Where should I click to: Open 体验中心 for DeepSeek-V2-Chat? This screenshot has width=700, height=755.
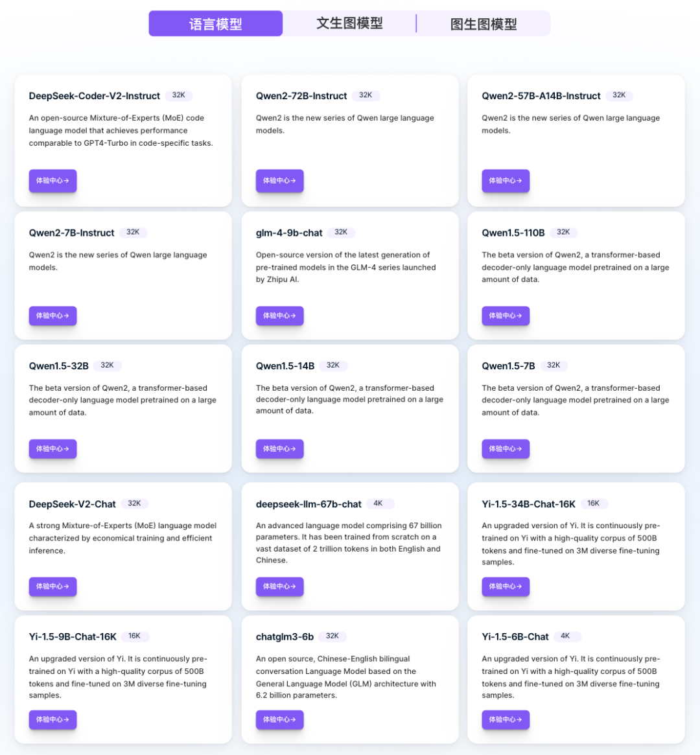tap(52, 587)
